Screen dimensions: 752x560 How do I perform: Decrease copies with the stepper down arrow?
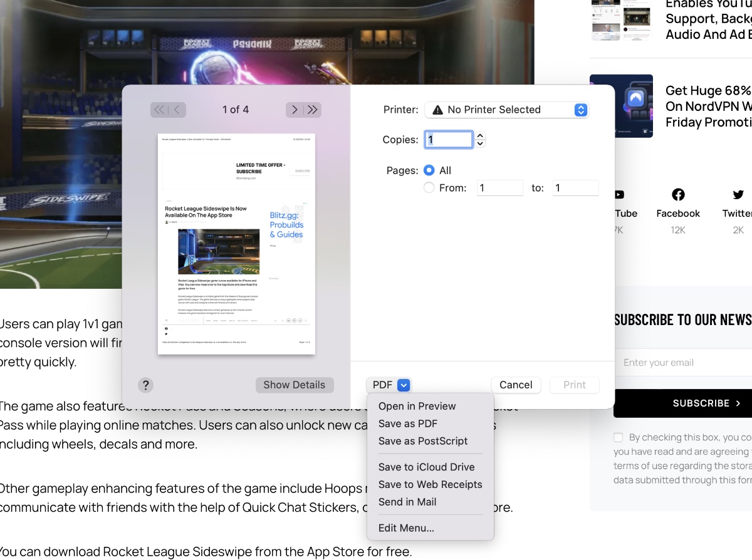tap(480, 143)
